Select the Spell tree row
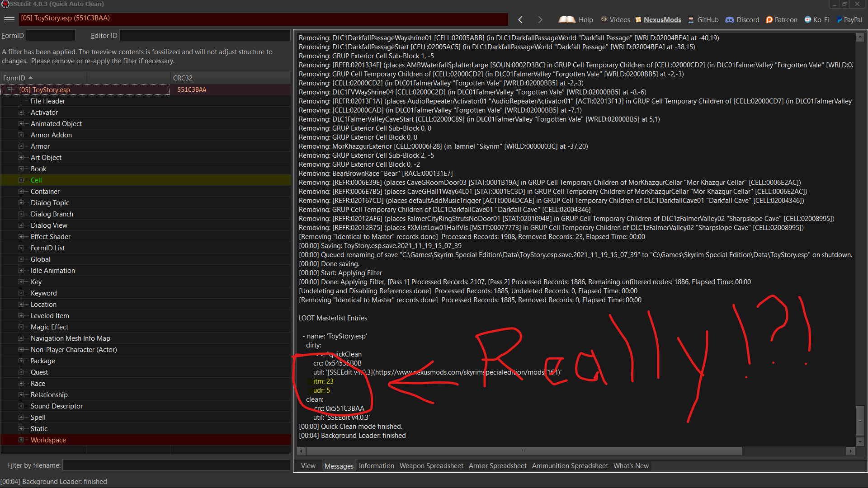Viewport: 868px width, 488px height. click(146, 417)
